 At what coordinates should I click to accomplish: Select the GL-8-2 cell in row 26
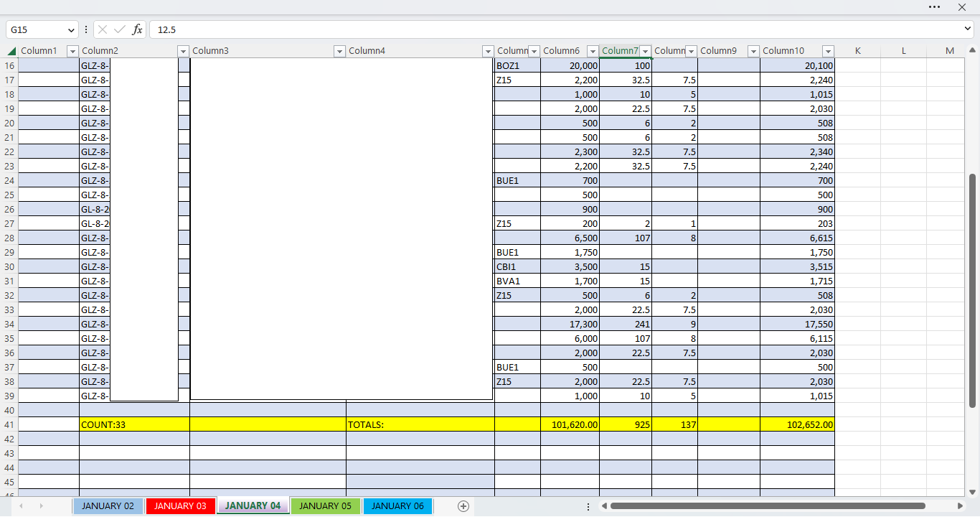click(95, 209)
